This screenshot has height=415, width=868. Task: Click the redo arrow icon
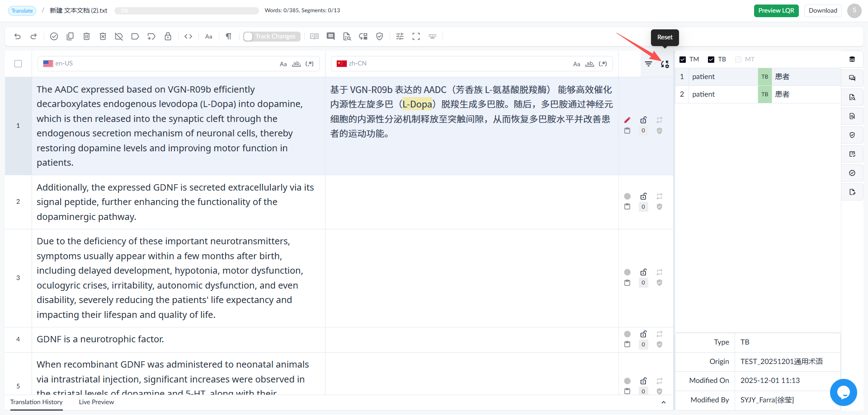pyautogui.click(x=33, y=37)
